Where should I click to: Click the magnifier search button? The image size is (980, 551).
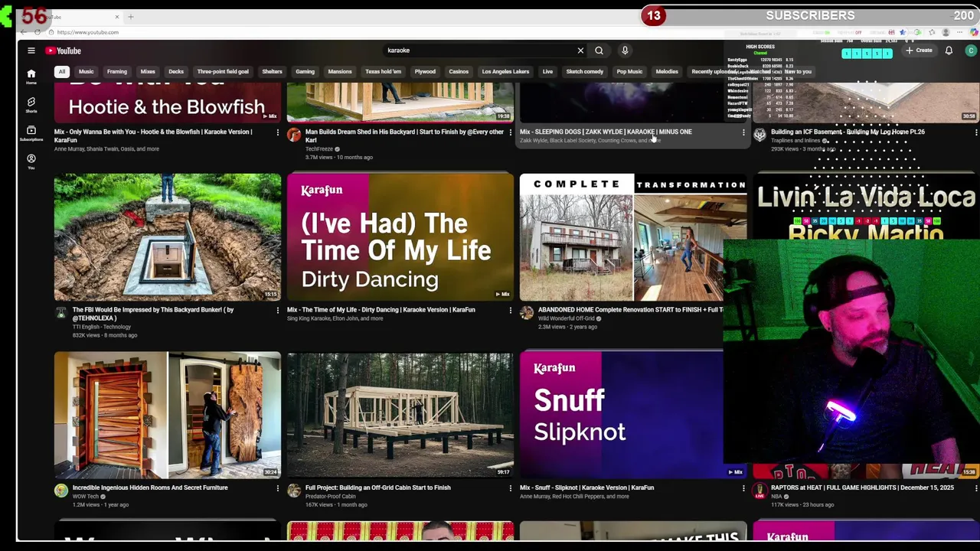pyautogui.click(x=599, y=51)
